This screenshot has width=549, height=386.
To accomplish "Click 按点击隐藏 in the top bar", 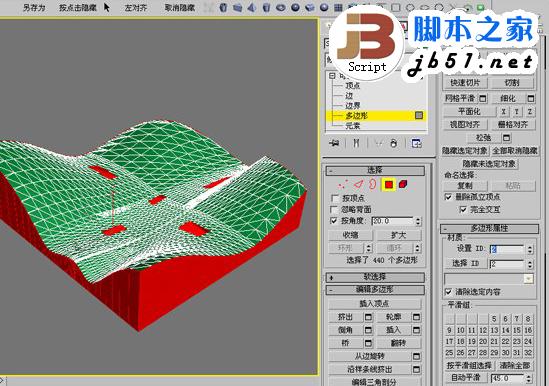I will [x=78, y=7].
